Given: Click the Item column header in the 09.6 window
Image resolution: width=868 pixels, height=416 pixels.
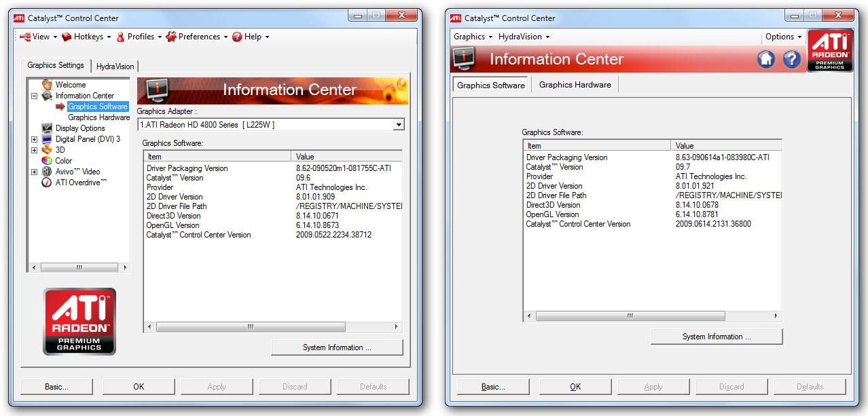Looking at the screenshot, I should coord(217,157).
